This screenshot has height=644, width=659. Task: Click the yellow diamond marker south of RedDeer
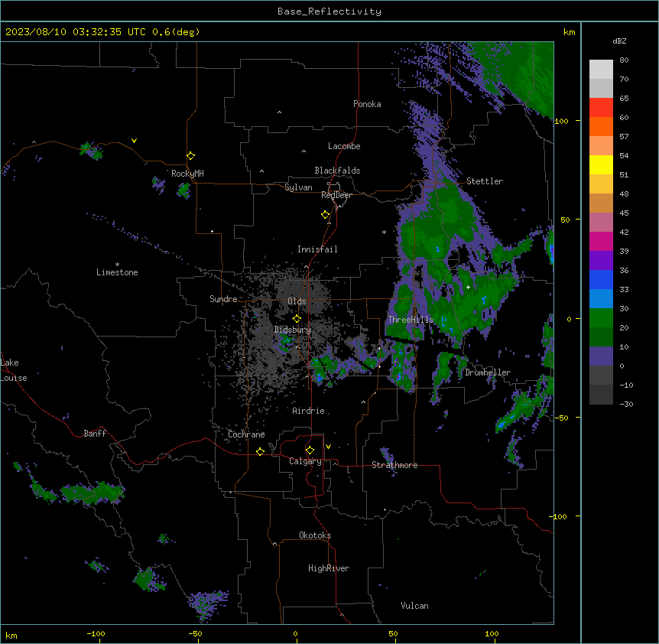click(326, 215)
